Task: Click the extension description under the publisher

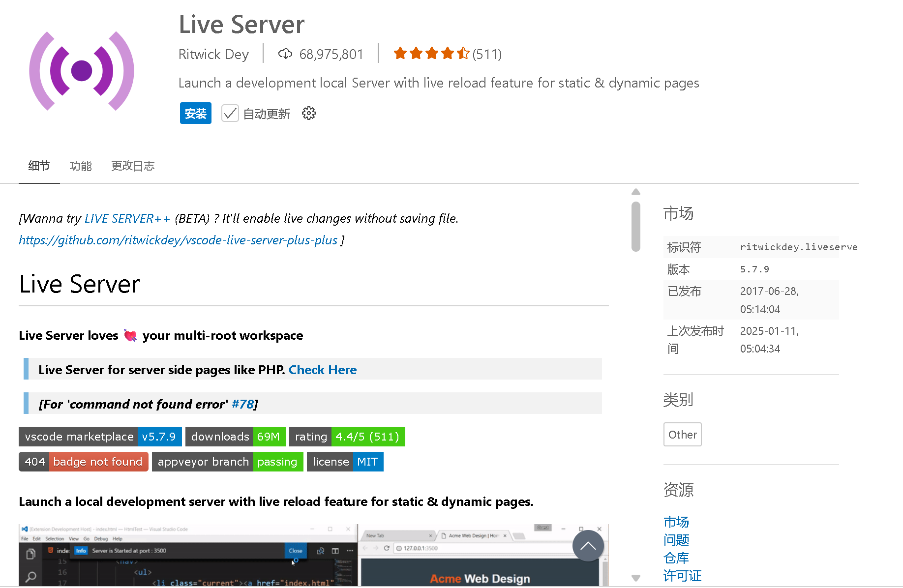Action: (439, 83)
